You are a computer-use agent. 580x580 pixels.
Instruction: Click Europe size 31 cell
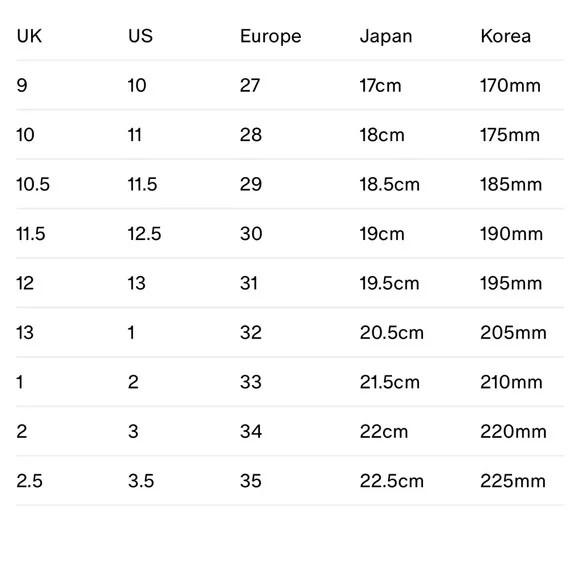point(249,283)
